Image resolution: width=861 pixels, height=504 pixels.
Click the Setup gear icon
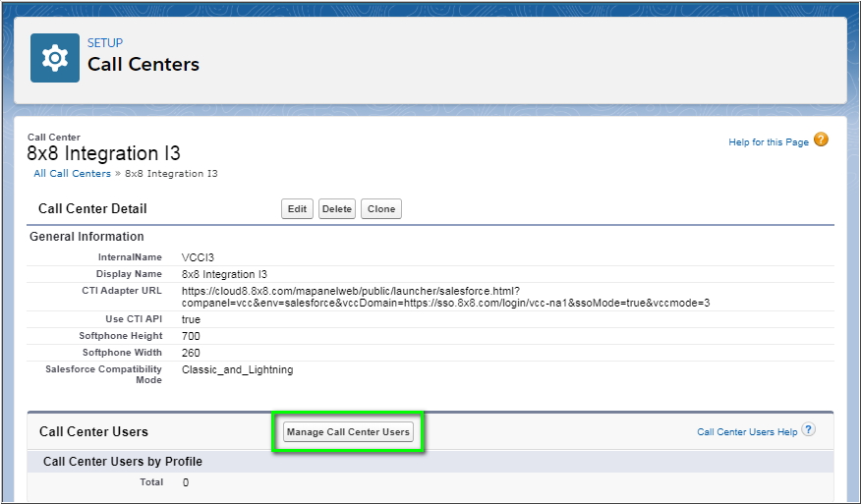coord(55,59)
